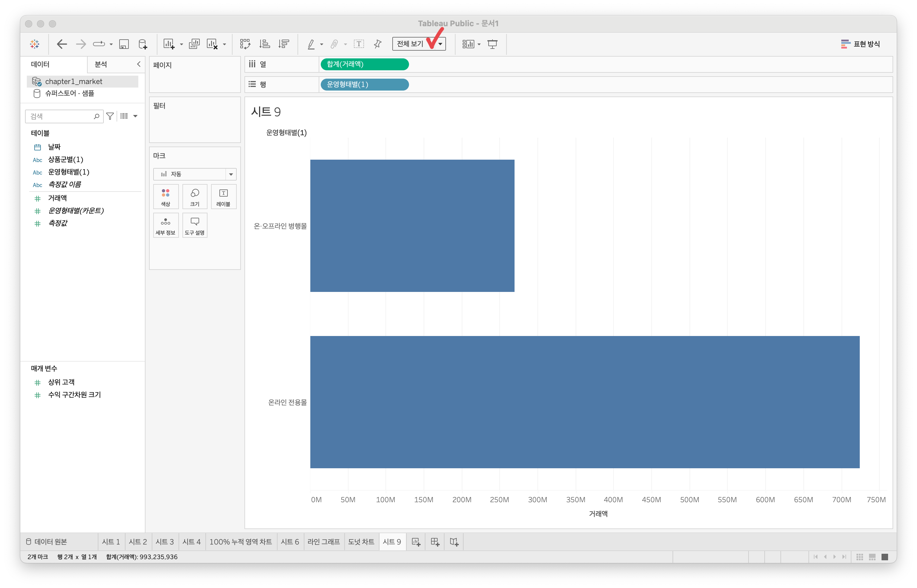This screenshot has height=588, width=917.
Task: Open presentation mode icon
Action: click(492, 44)
